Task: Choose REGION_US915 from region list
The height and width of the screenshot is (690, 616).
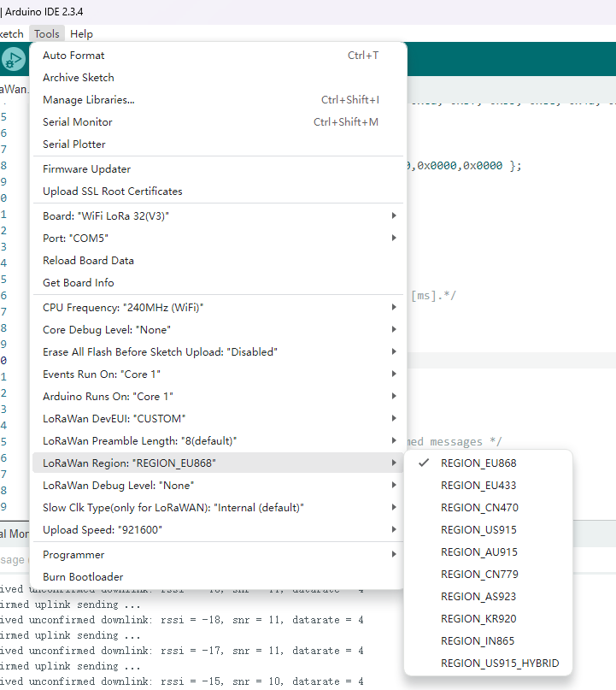Action: (x=478, y=530)
